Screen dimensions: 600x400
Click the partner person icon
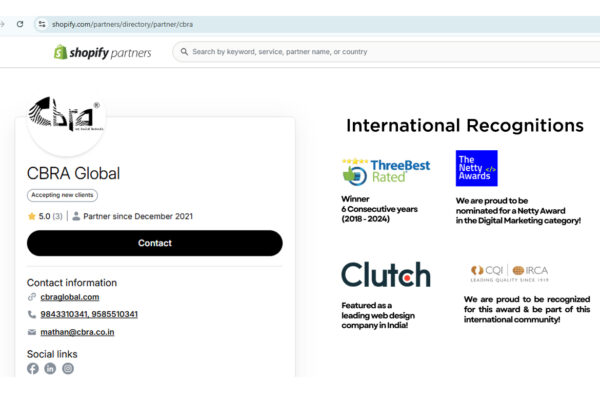click(76, 216)
